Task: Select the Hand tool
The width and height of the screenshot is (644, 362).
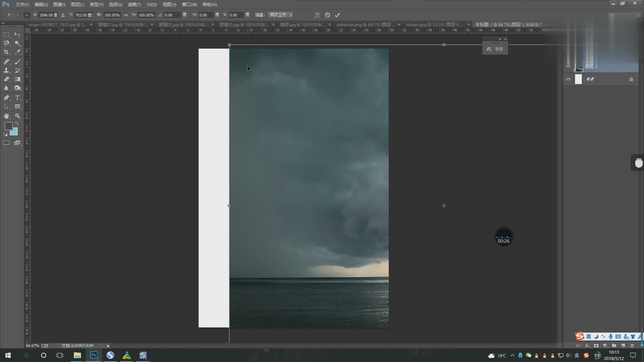Action: point(7,116)
